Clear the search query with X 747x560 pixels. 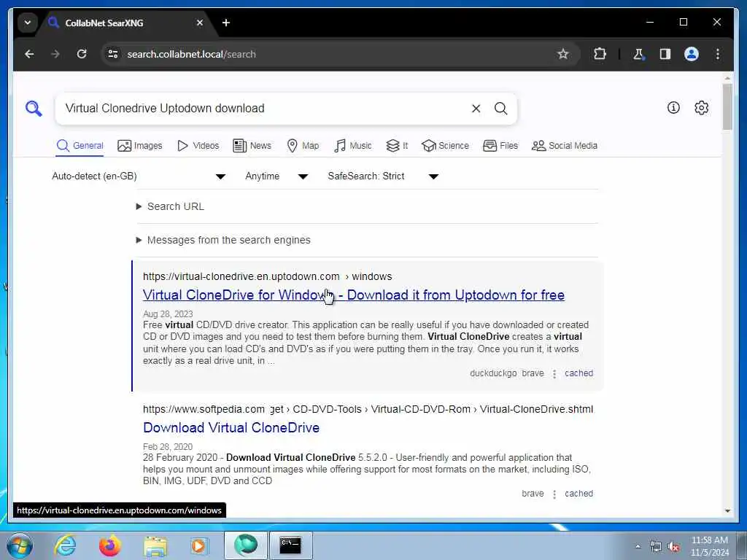476,109
